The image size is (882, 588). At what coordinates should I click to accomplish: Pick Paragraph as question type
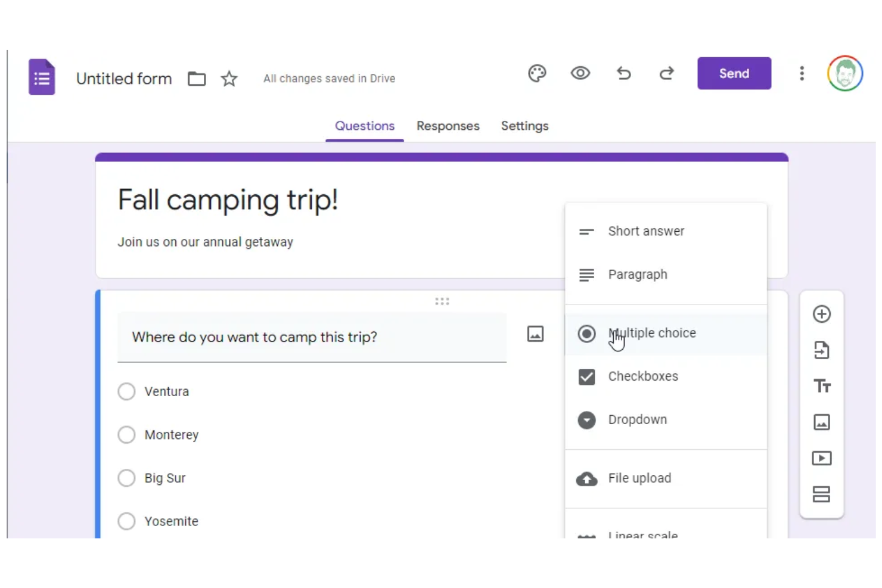[638, 275]
